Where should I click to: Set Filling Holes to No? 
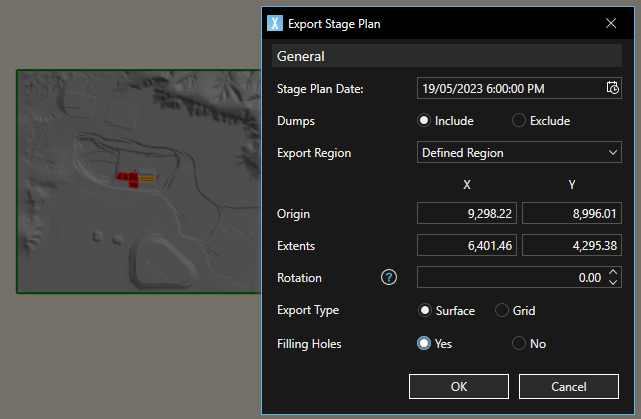coord(518,343)
